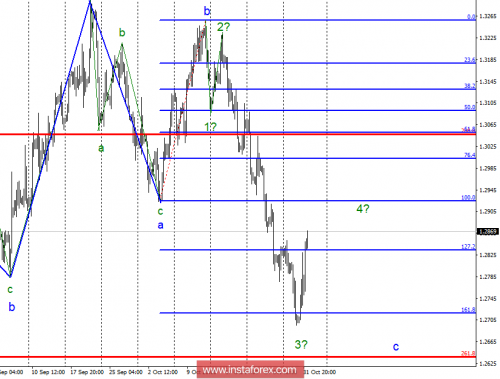Click the 1.2745 price axis label
This screenshot has height=379, width=500.
[x=488, y=298]
